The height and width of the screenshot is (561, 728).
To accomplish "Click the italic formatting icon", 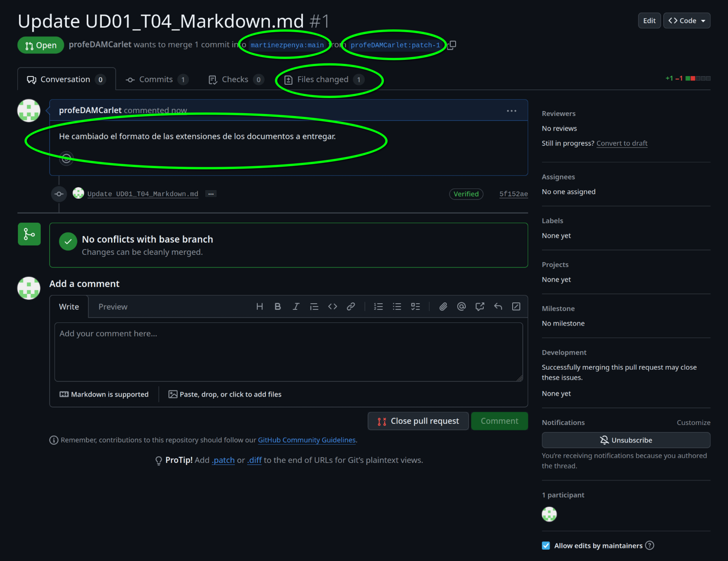I will tap(296, 307).
